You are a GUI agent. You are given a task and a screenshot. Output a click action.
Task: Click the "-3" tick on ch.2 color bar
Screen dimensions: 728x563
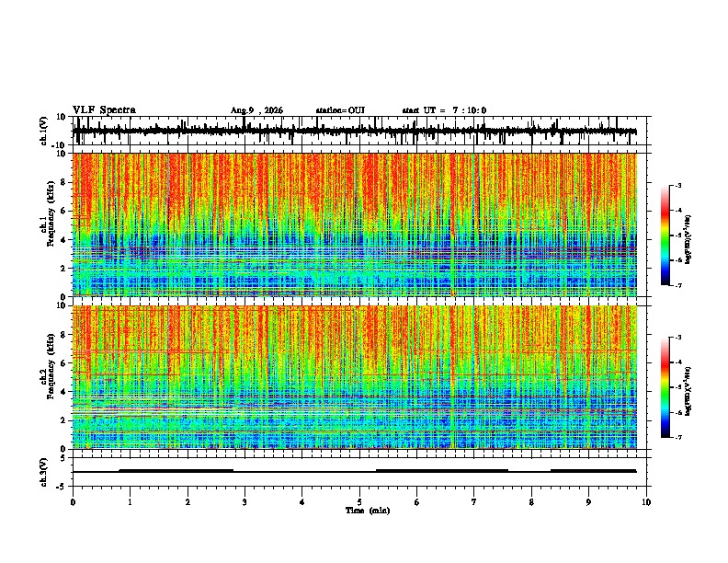677,338
